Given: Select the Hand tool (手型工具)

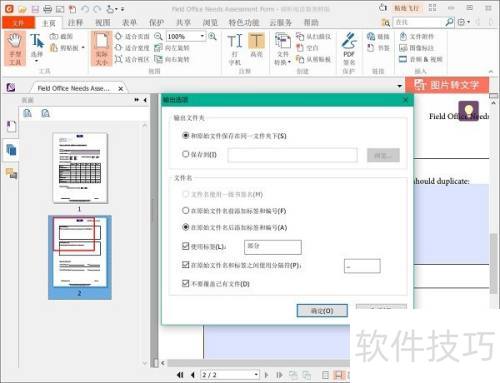Looking at the screenshot, I should [x=15, y=49].
